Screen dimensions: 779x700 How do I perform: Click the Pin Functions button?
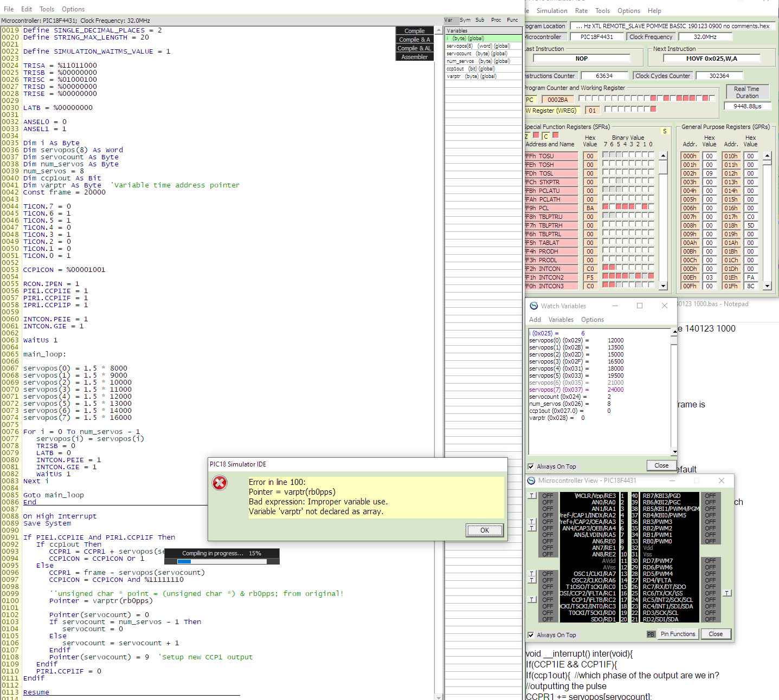click(678, 634)
